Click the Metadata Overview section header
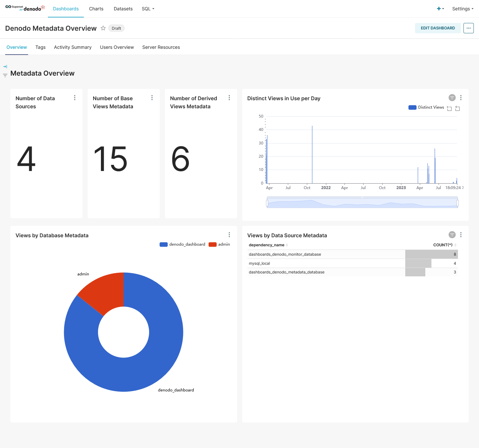The height and width of the screenshot is (448, 479). pos(42,73)
